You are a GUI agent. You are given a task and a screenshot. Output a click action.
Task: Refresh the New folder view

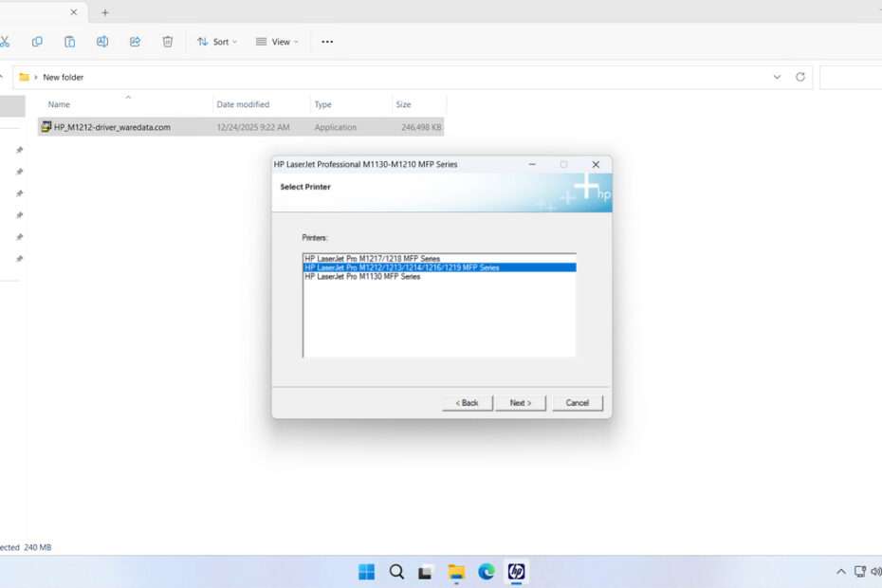pyautogui.click(x=800, y=77)
